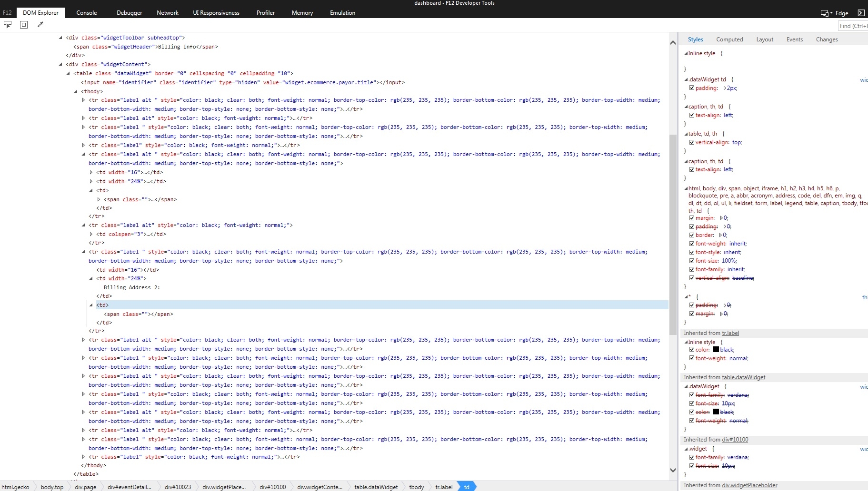
Task: Collapse the div widgetToolbar subheadtop node
Action: click(x=60, y=38)
